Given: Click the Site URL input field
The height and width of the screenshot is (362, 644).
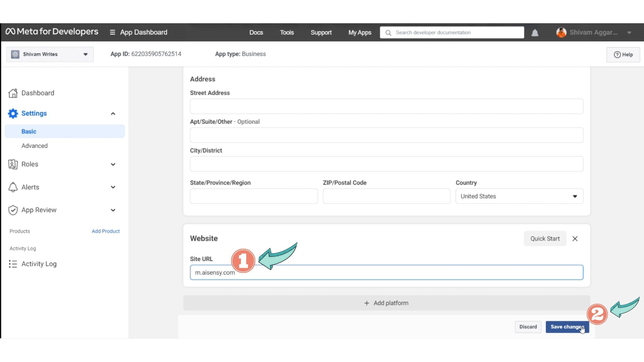Looking at the screenshot, I should pyautogui.click(x=386, y=272).
